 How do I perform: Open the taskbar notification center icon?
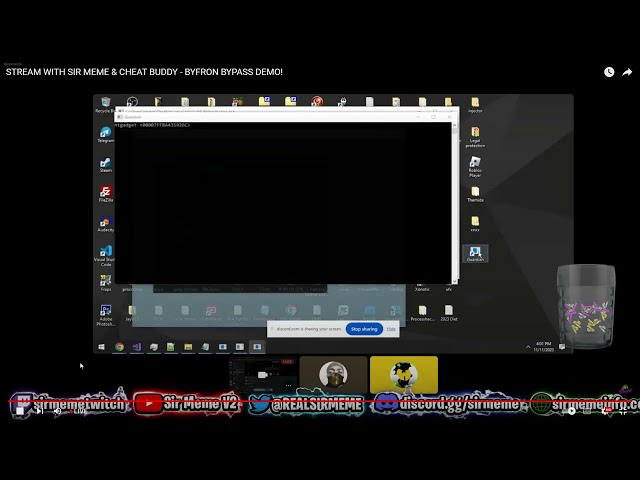click(x=562, y=347)
